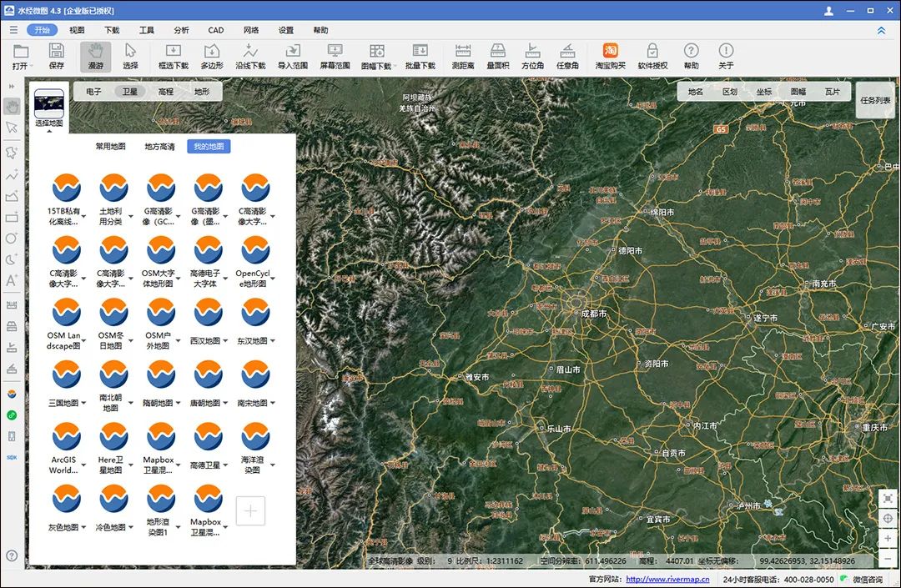Image resolution: width=901 pixels, height=588 pixels.
Task: Zoom in the map with plus button
Action: pos(888,538)
